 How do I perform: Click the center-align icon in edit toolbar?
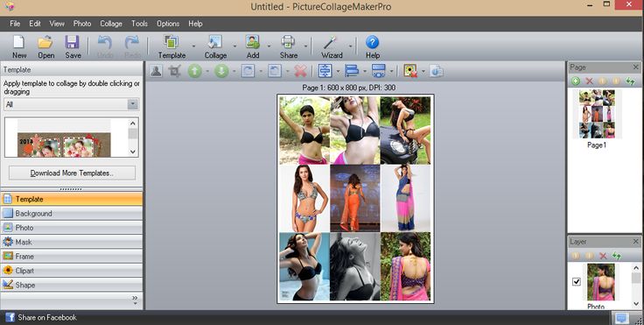click(x=325, y=71)
